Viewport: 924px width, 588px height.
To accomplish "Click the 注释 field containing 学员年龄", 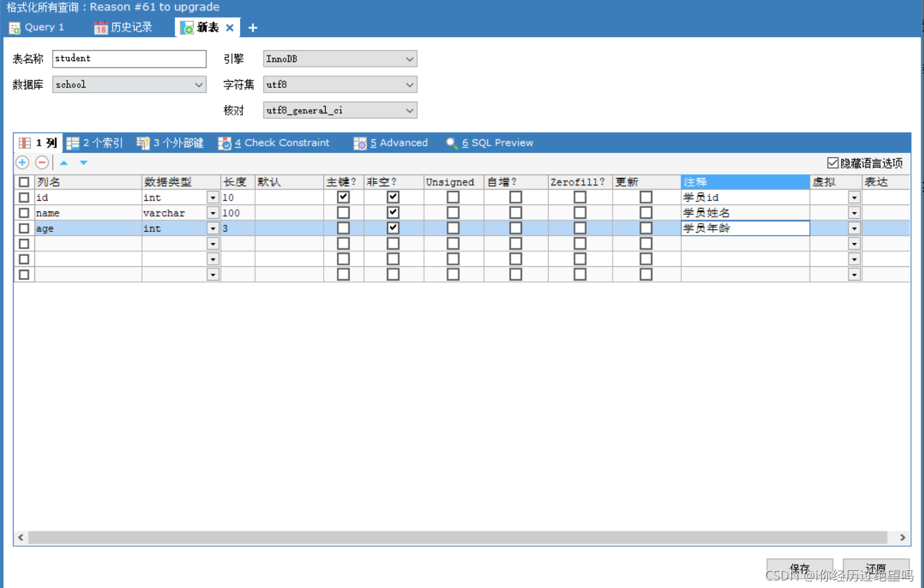I will click(x=745, y=228).
